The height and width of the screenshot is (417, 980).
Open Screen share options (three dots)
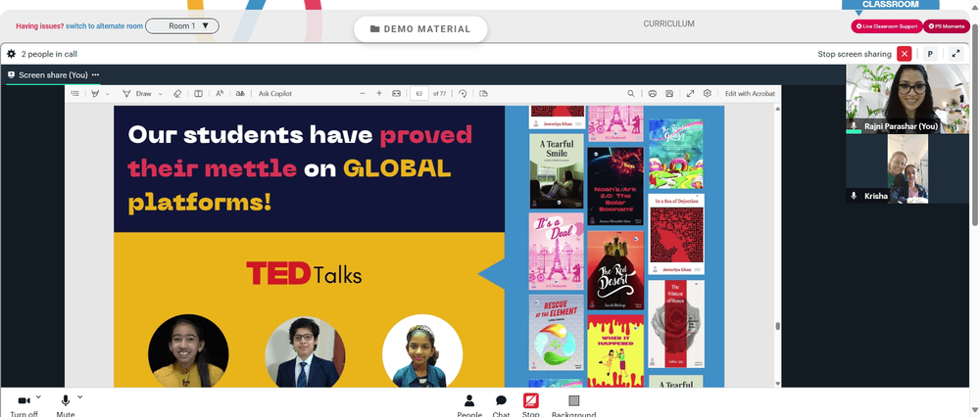coord(96,75)
